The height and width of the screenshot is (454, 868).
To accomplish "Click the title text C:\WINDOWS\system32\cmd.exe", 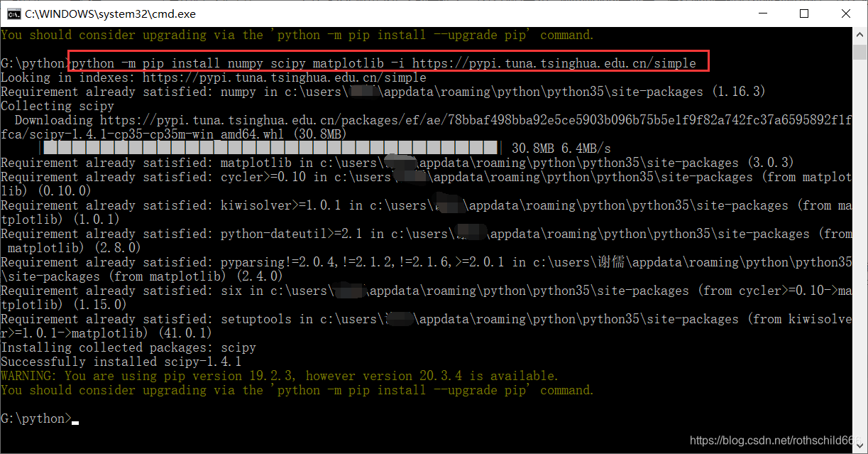I will pyautogui.click(x=110, y=13).
